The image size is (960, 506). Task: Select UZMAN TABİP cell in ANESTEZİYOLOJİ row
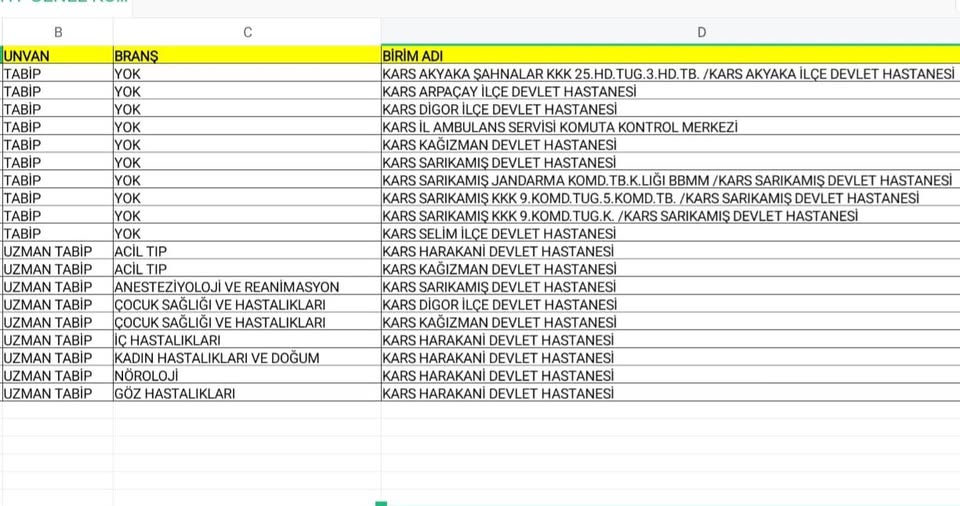[58, 287]
